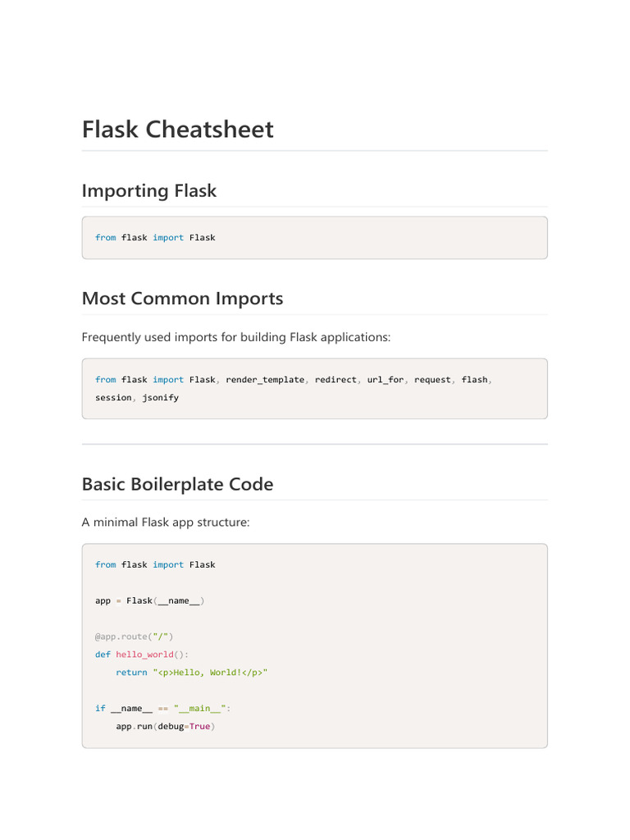Click 'jsonify' in the imports code block
This screenshot has width=630, height=840.
pos(160,398)
